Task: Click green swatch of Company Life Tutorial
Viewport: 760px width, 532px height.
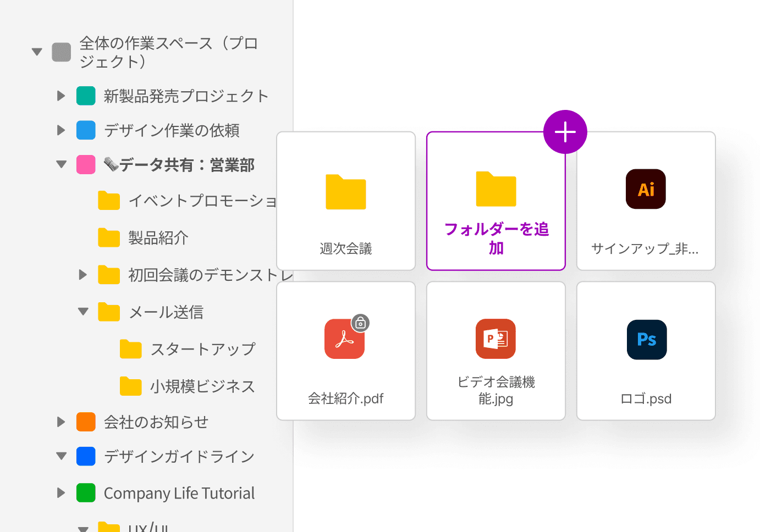Action: [x=86, y=493]
